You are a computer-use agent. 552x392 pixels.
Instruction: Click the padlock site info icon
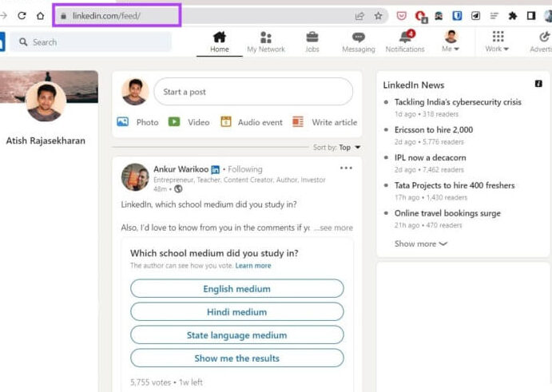(63, 16)
